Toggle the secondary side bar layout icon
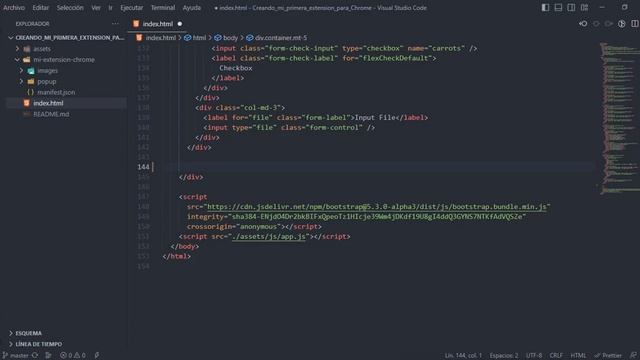Image resolution: width=640 pixels, height=360 pixels. click(x=571, y=8)
